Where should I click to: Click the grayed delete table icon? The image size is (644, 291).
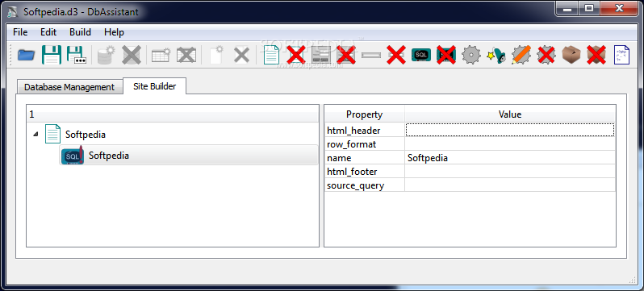coord(186,55)
